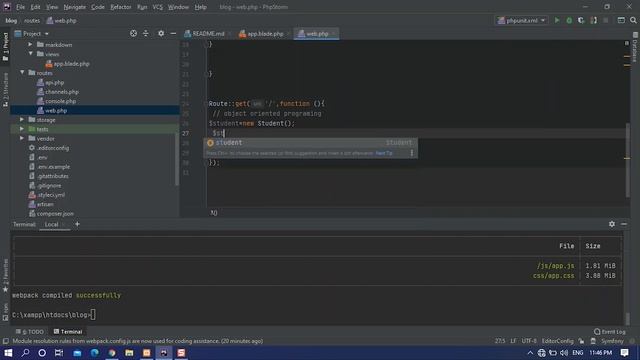This screenshot has height=360, width=640.
Task: Open the search everywhere magnifier
Action: click(633, 20)
